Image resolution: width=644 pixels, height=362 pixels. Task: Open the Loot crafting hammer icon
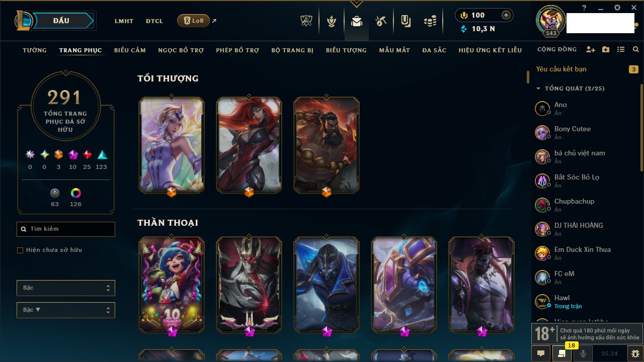(x=381, y=21)
